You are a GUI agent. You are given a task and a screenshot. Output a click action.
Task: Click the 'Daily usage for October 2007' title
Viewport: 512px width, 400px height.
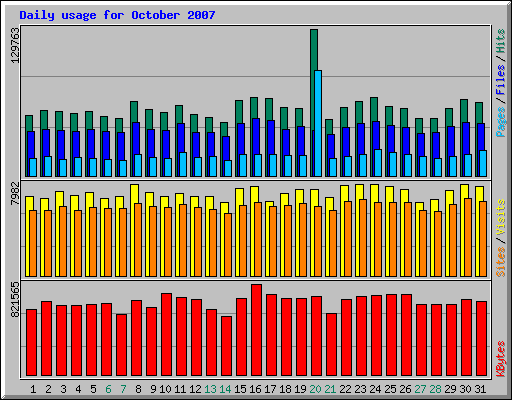(x=117, y=15)
